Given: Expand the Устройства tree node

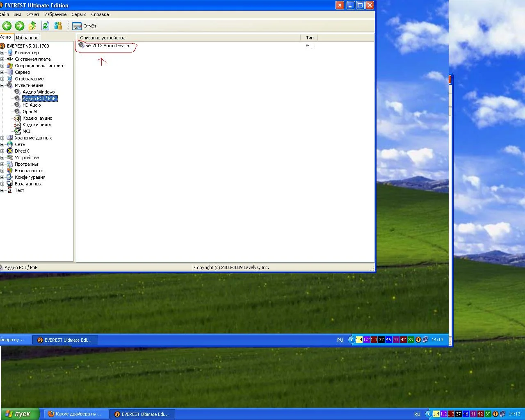Looking at the screenshot, I should 2,157.
